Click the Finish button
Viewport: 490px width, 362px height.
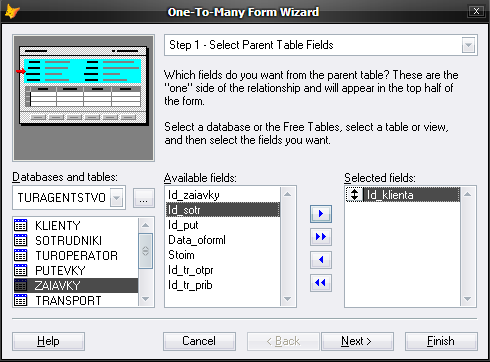(x=441, y=341)
